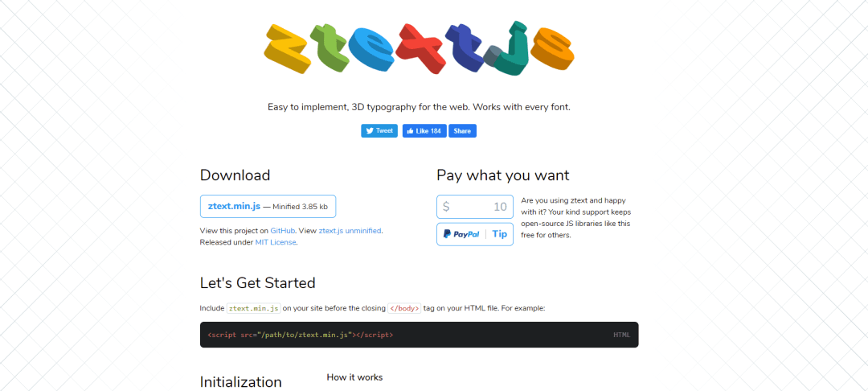
Task: Click the Let's Get Started heading
Action: pyautogui.click(x=257, y=282)
